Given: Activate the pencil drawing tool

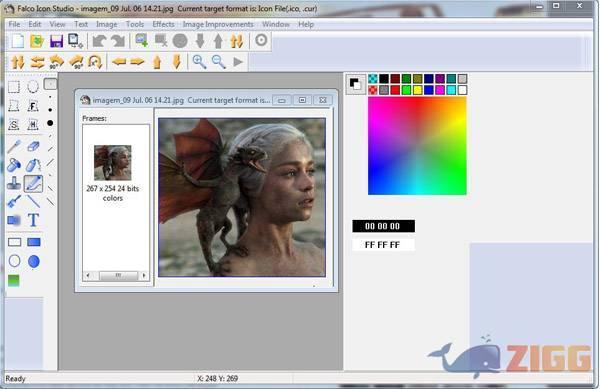Looking at the screenshot, I should (33, 184).
